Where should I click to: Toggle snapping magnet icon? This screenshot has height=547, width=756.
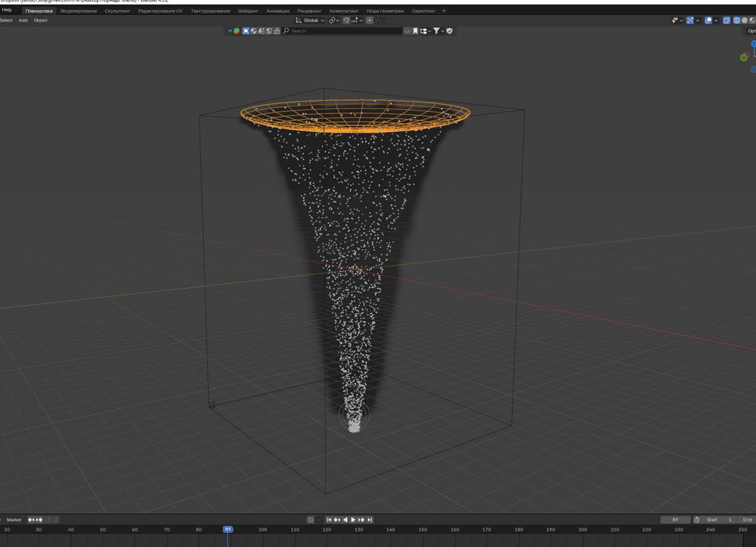346,20
